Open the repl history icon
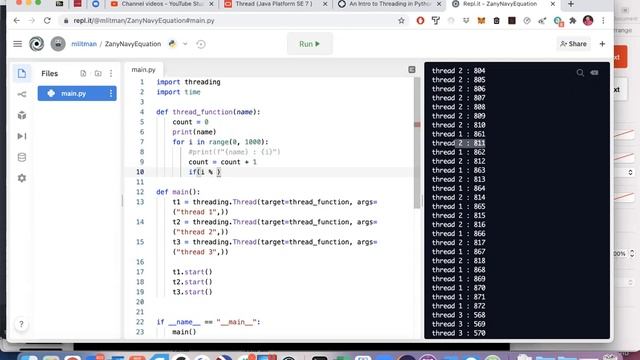 pyautogui.click(x=200, y=44)
